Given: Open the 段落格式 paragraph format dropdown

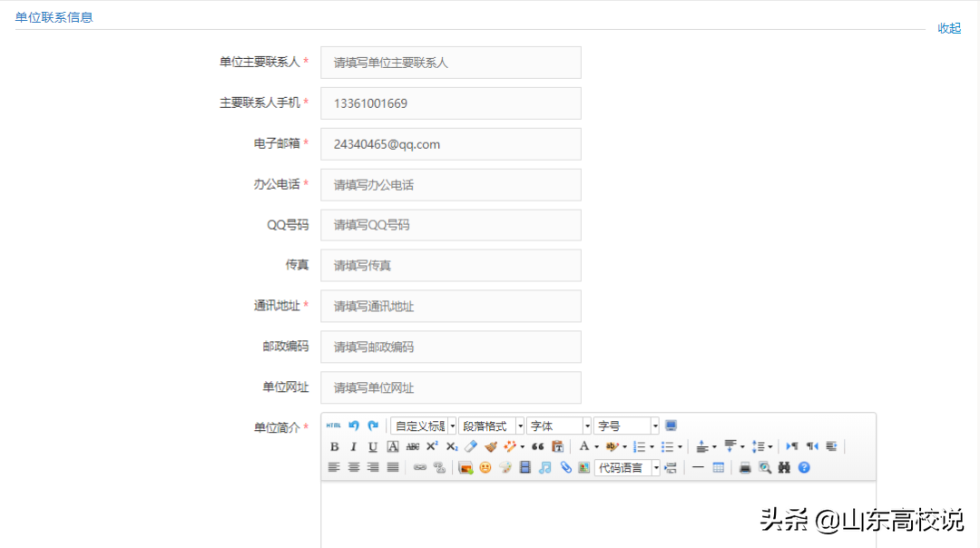Looking at the screenshot, I should [x=490, y=425].
